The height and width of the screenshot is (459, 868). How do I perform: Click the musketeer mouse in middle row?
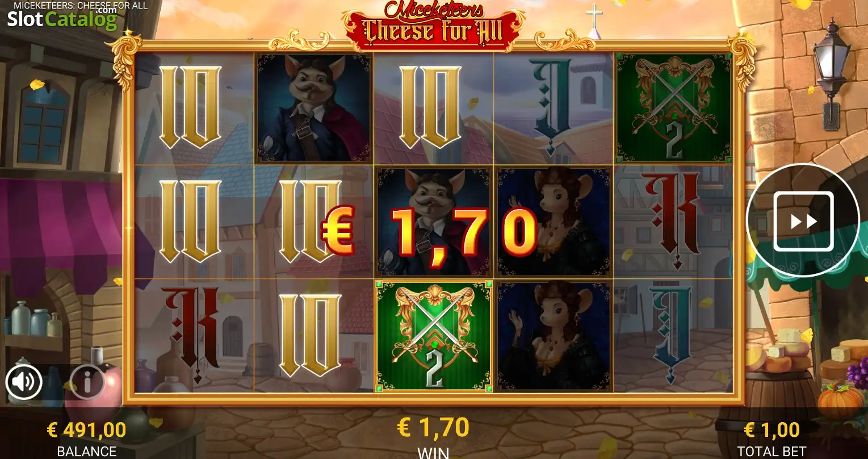[x=434, y=222]
